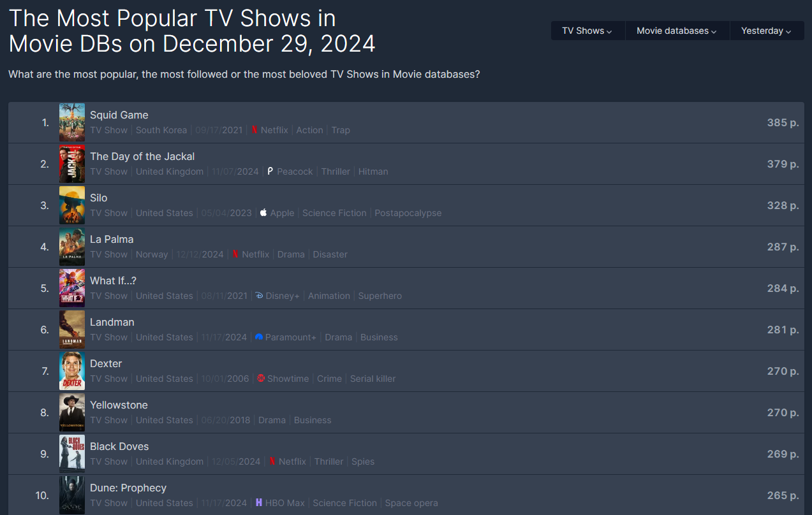Viewport: 812px width, 515px height.
Task: Open The Day of the Jackal poster
Action: point(72,164)
